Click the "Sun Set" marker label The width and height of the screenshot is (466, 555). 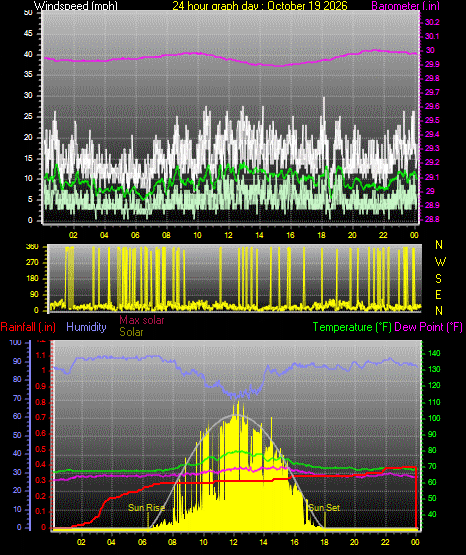[324, 508]
